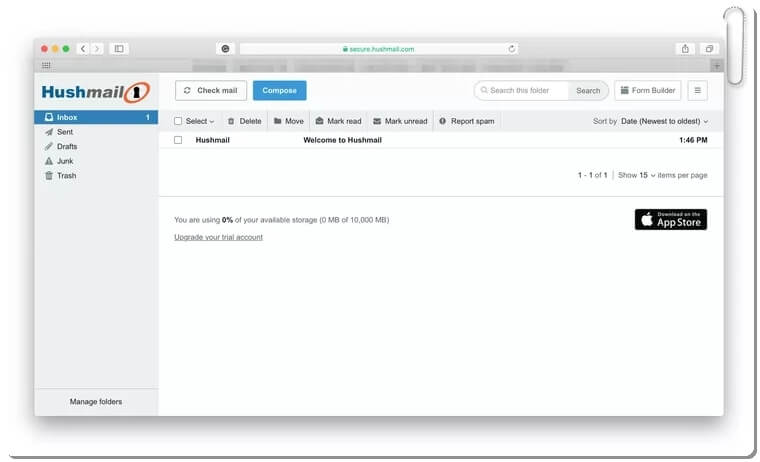Expand the Select dropdown
This screenshot has width=760, height=462.
point(200,121)
